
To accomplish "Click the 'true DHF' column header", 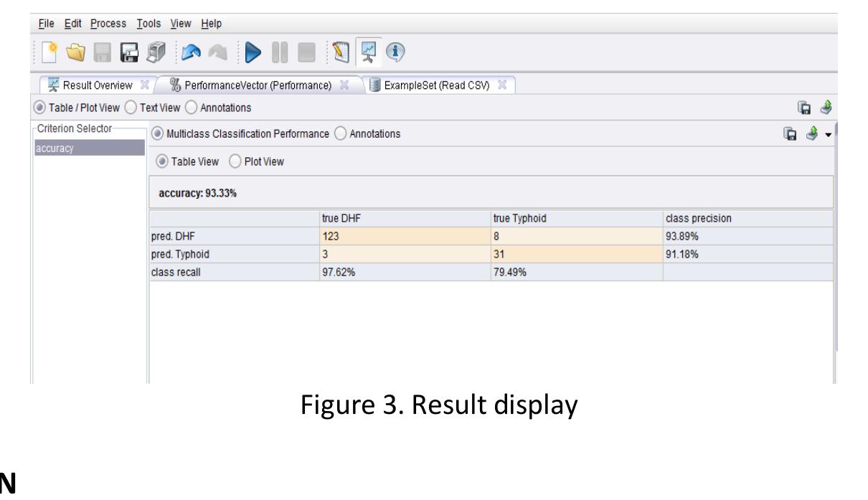I will pyautogui.click(x=405, y=219).
